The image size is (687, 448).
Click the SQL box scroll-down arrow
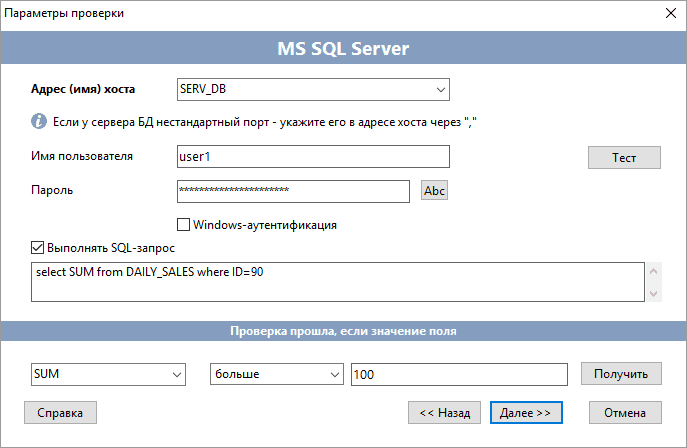coord(653,293)
